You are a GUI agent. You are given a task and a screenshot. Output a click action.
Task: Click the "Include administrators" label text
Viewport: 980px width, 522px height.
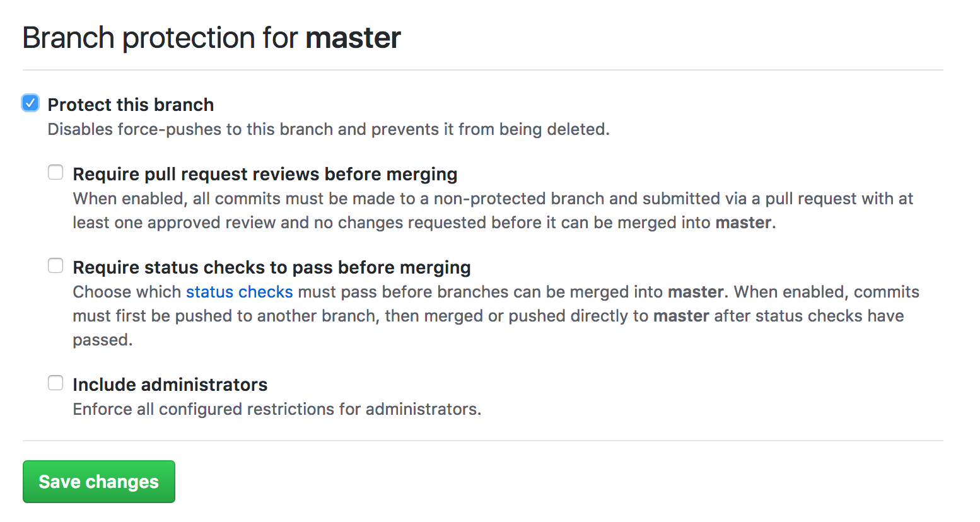170,385
